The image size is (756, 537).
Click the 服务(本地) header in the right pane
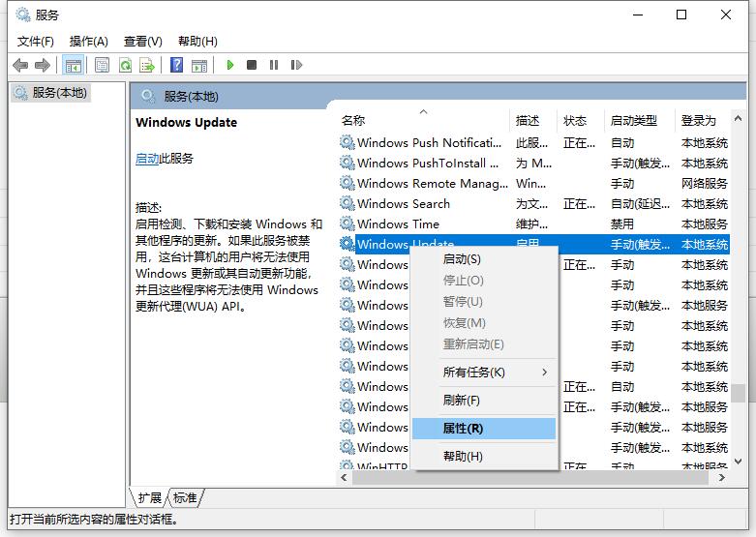191,97
